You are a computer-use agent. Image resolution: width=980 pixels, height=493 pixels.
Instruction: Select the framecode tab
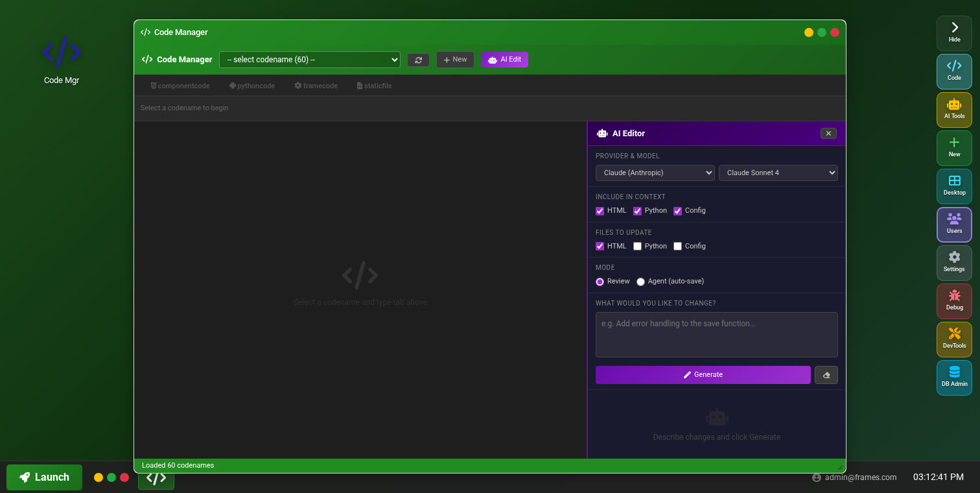click(x=316, y=85)
